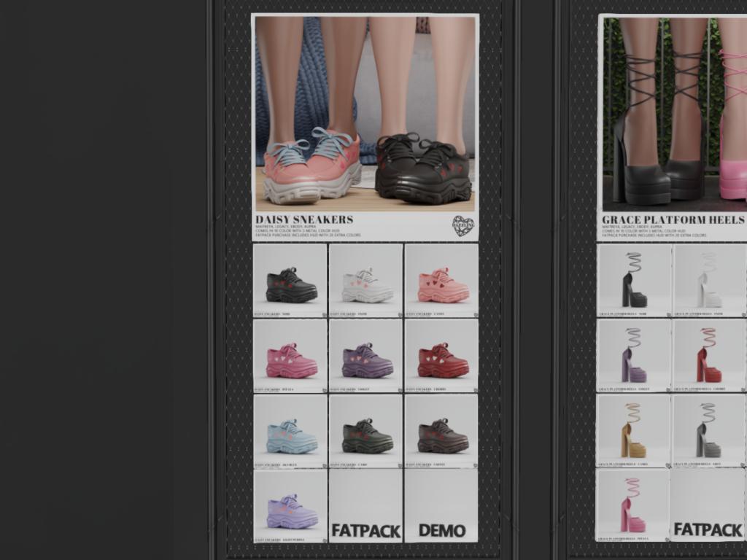
Task: Choose the light pink Daisy Sneakers tile
Action: (x=441, y=281)
